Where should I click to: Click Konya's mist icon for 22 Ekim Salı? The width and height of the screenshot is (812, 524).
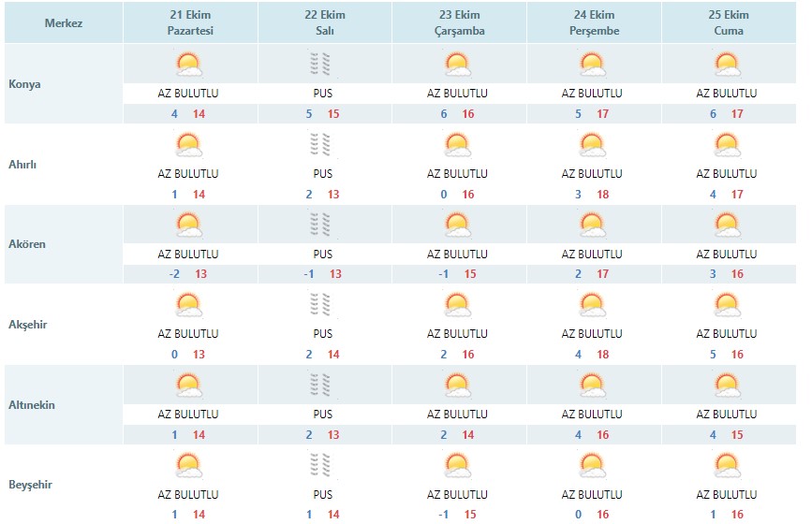[x=320, y=65]
